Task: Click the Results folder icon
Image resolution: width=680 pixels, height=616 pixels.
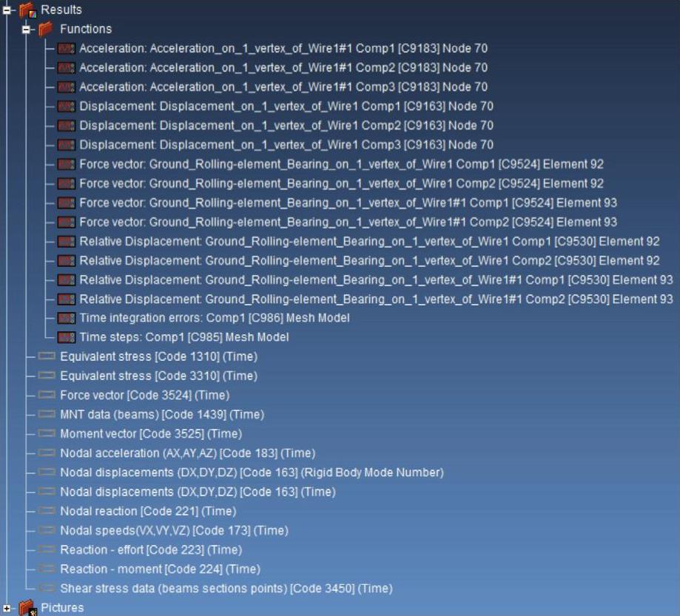Action: click(27, 10)
